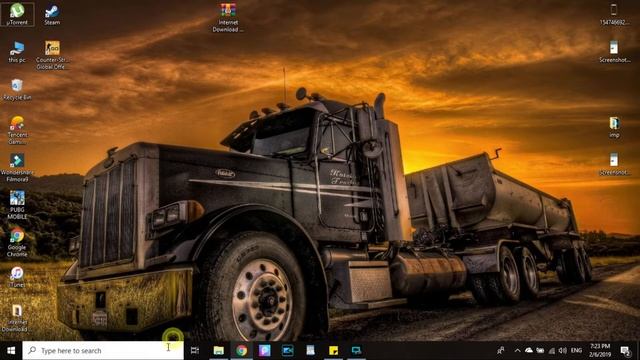Open the purple P app on taskbar
Viewport: 640px width, 360px height.
pos(264,351)
